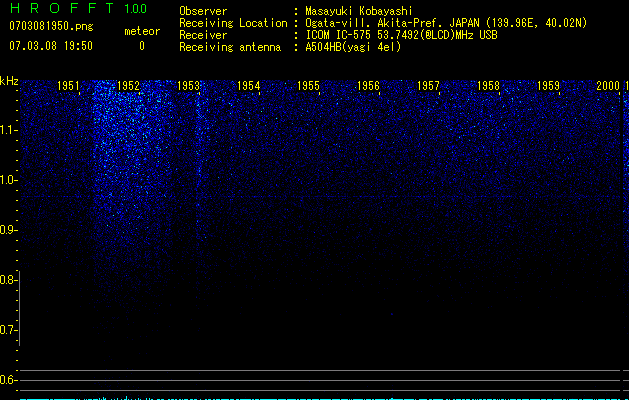629x400 pixels.
Task: Click the 0.8 kHz axis label
Action: pos(8,280)
